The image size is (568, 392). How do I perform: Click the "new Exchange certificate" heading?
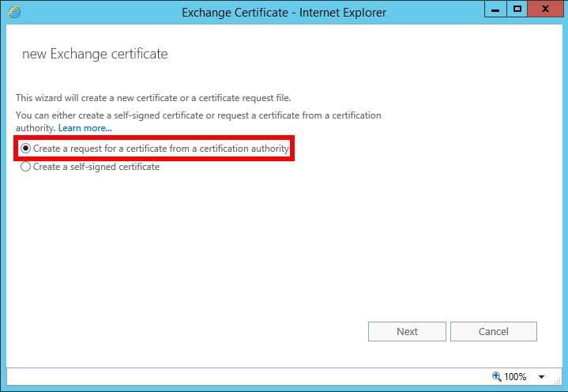[95, 55]
